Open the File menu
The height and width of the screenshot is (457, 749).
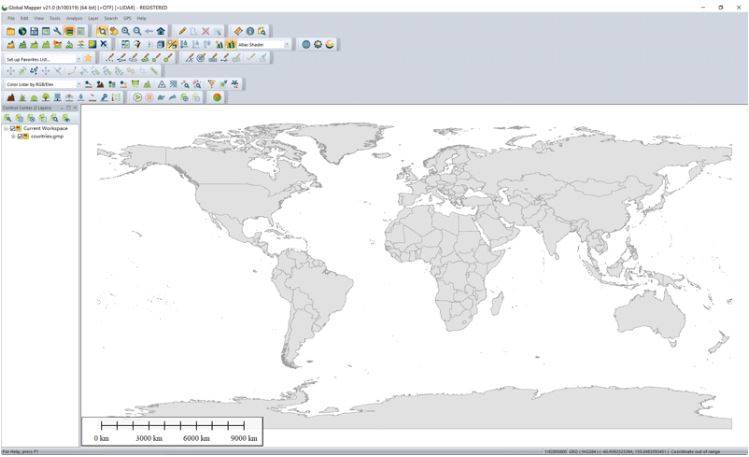[x=11, y=18]
